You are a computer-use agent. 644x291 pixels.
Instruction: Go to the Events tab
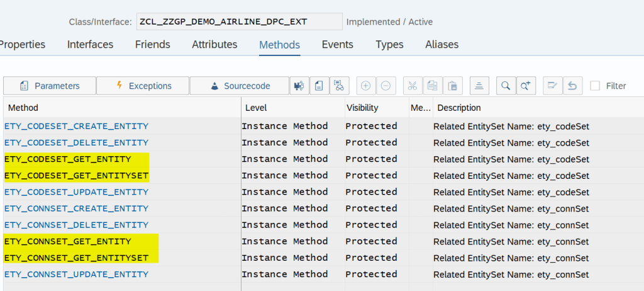click(338, 45)
